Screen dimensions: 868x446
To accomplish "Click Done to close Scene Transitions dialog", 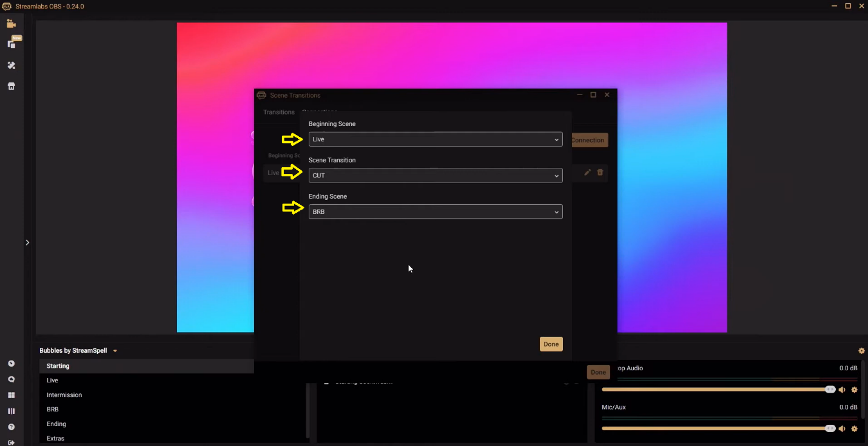I will 551,344.
